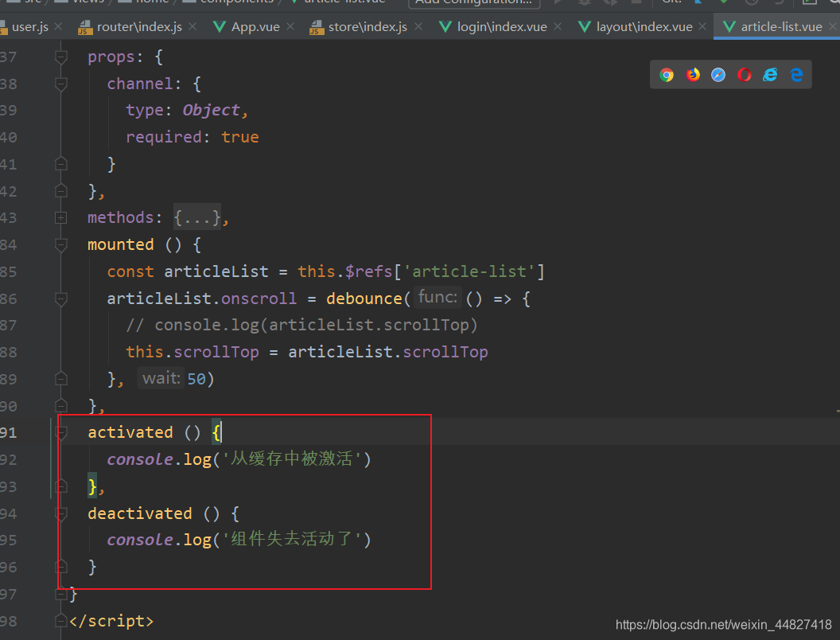
Task: Switch to the router\index.js tab
Action: click(x=139, y=27)
